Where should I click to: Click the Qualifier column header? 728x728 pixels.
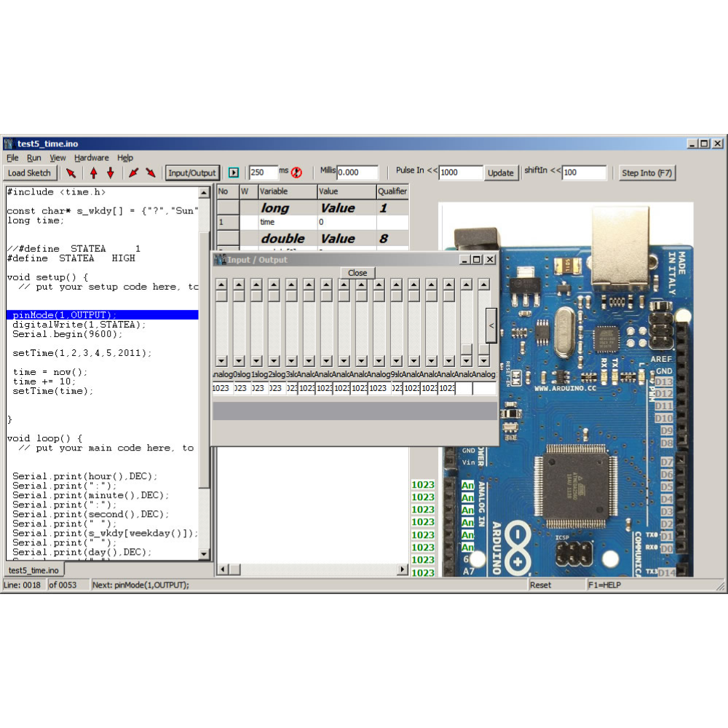(x=392, y=191)
